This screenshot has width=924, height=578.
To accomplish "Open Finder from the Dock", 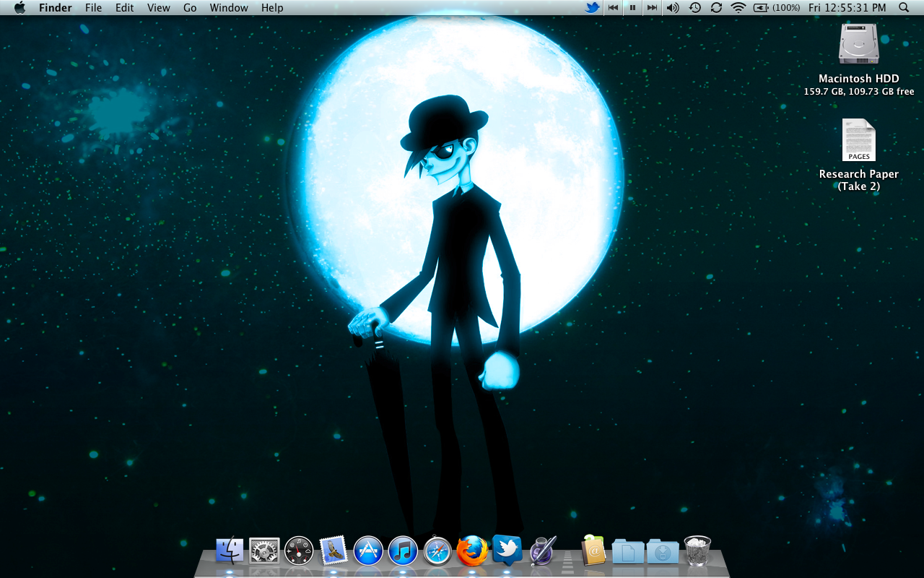I will click(230, 551).
